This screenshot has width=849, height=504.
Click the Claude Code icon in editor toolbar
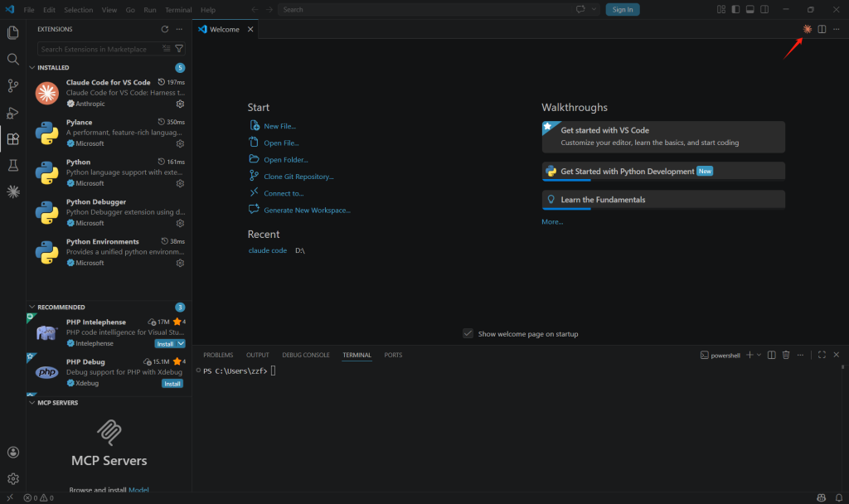tap(807, 29)
